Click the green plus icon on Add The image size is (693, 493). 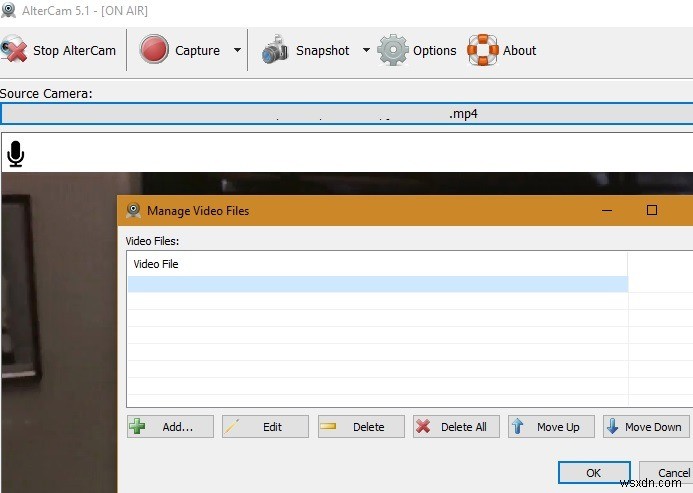pyautogui.click(x=137, y=427)
